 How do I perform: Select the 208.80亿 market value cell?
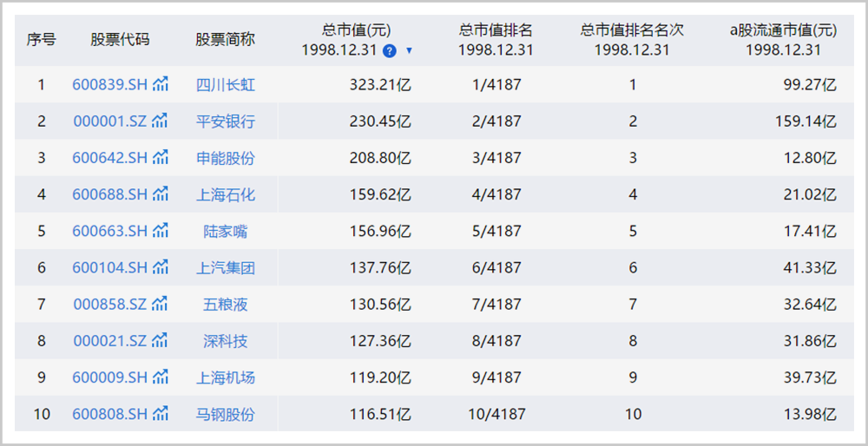click(x=380, y=158)
